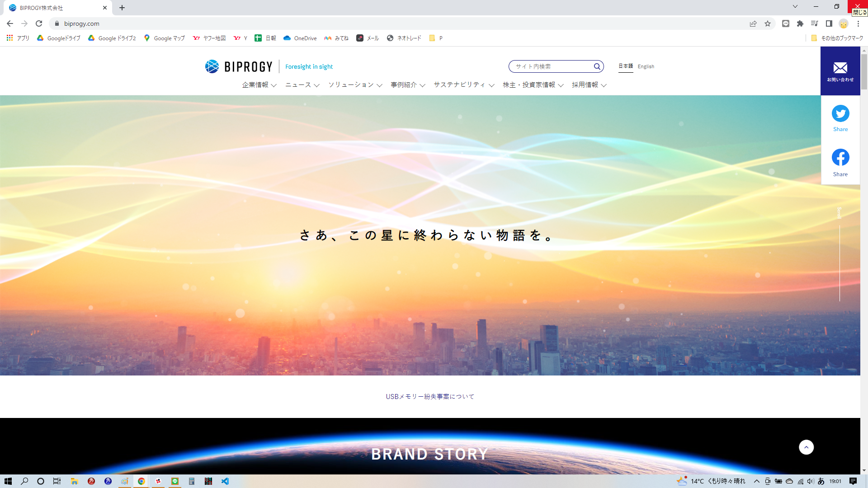Toggle the Chrome side panel icon
Screen dimensions: 868x488
[x=829, y=23]
